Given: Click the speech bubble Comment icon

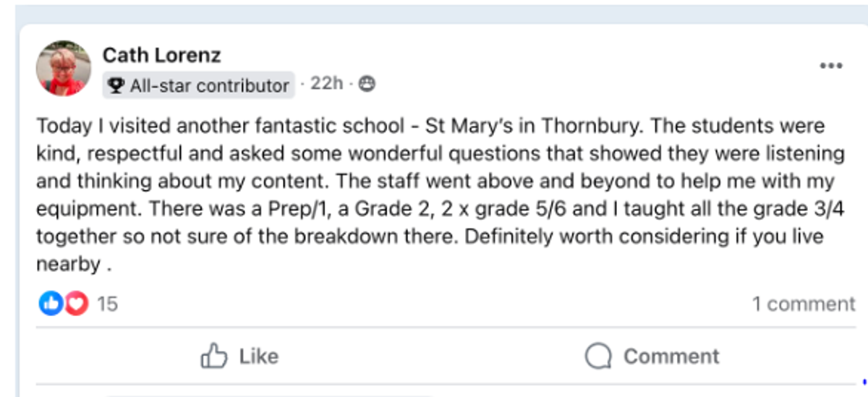Looking at the screenshot, I should pos(599,356).
